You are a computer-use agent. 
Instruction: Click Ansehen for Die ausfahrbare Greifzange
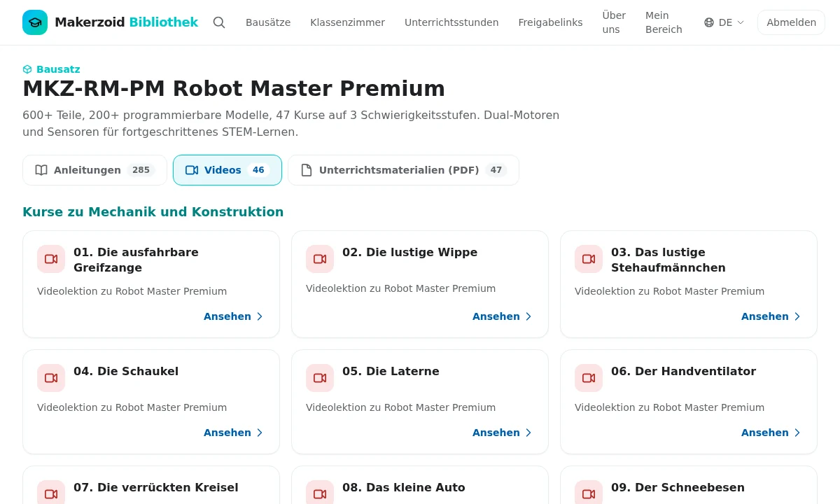point(234,316)
